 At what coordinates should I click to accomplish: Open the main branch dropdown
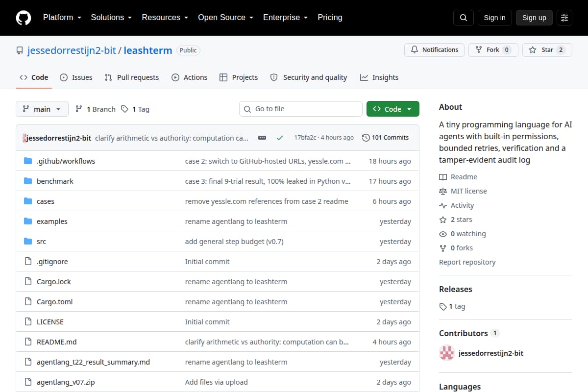[x=42, y=109]
